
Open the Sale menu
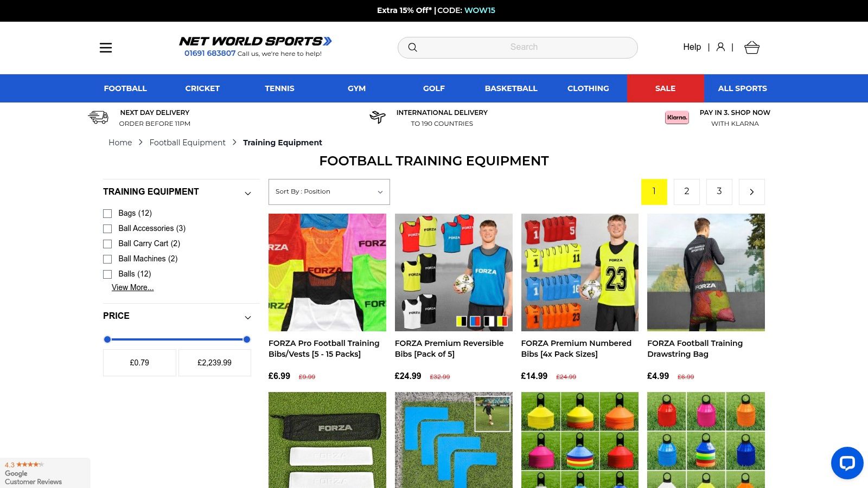[666, 88]
